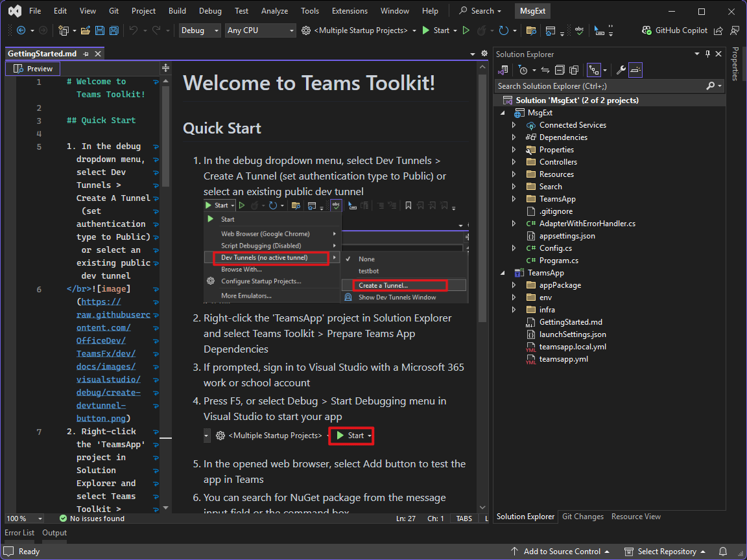Click the Save All toolbar icon
This screenshot has width=747, height=560.
coord(114,30)
